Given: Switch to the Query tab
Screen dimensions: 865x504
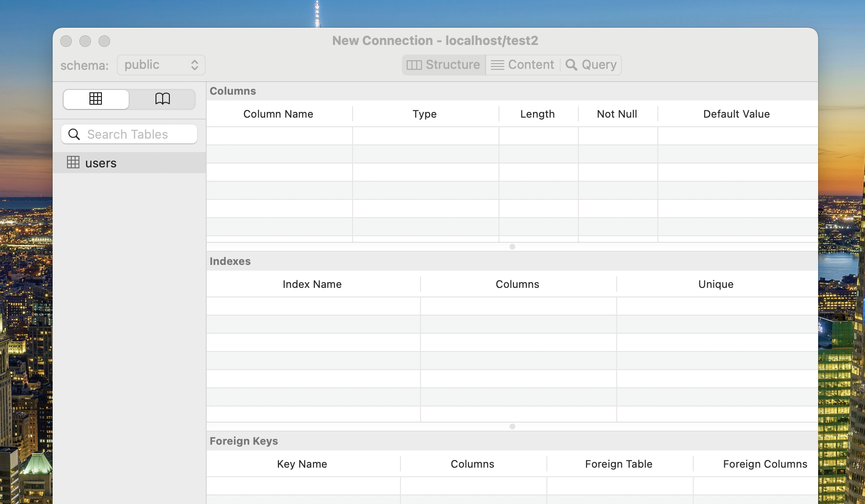Looking at the screenshot, I should tap(591, 65).
